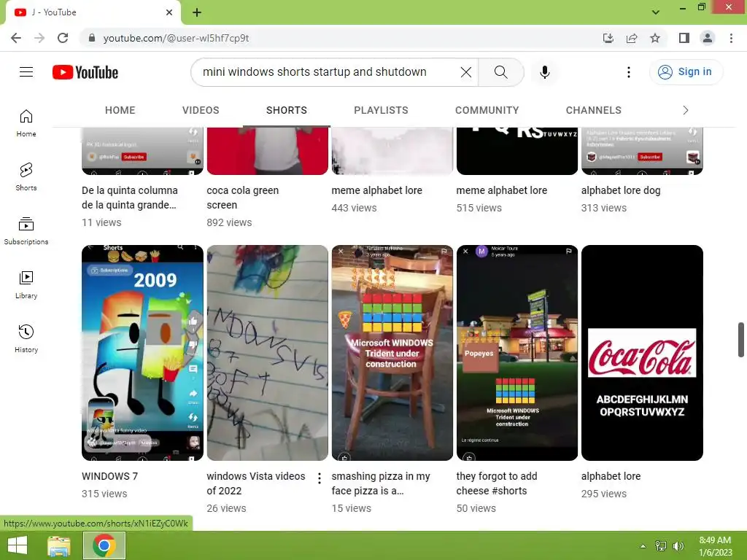
Task: Open Shorts in the sidebar
Action: pos(26,177)
